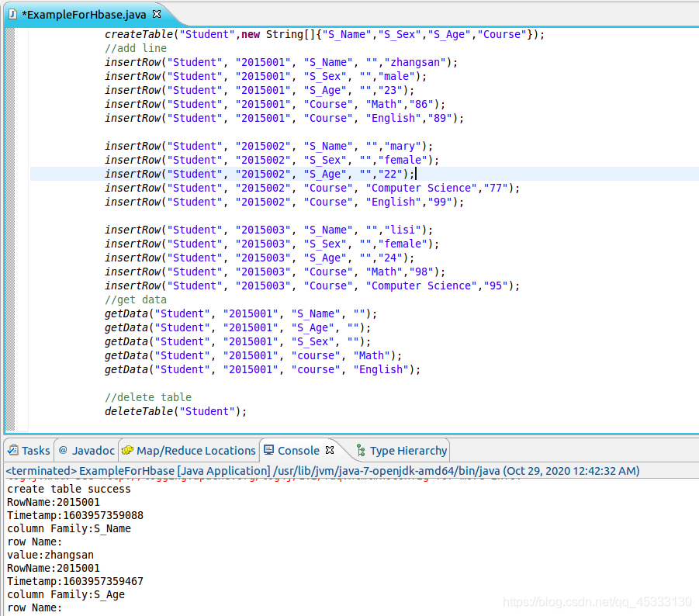Click "value:zhangsan" console output line

[x=50, y=555]
